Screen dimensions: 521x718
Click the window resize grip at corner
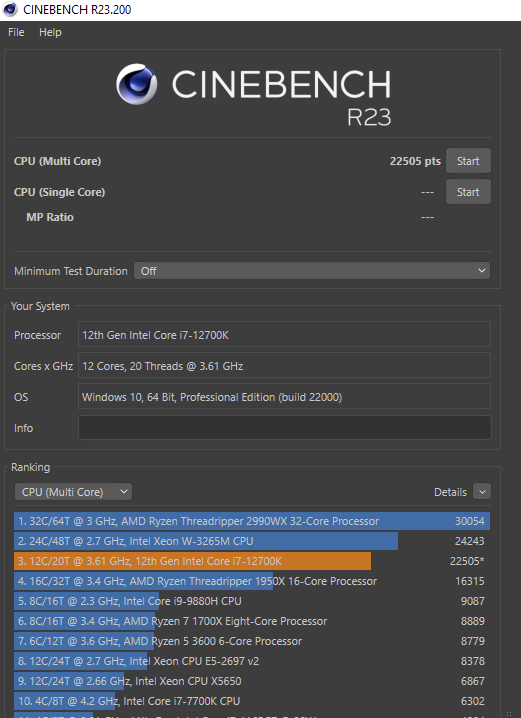coord(509,713)
